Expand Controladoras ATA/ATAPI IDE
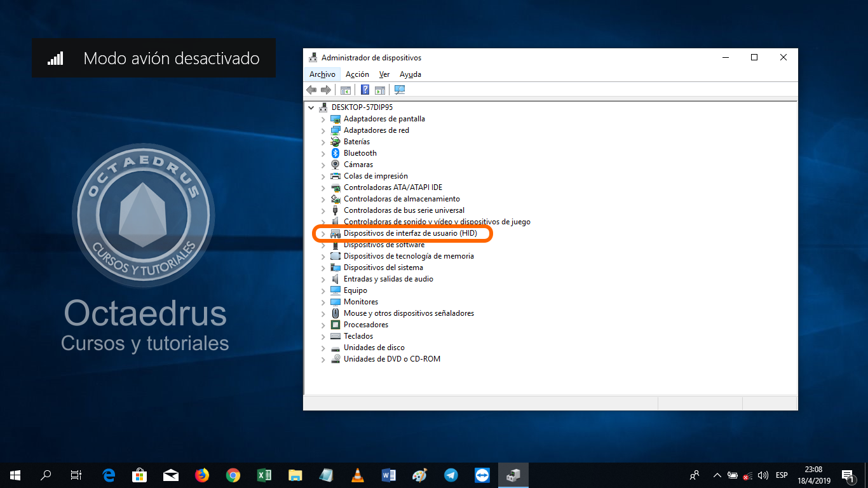868x488 pixels. pos(323,187)
